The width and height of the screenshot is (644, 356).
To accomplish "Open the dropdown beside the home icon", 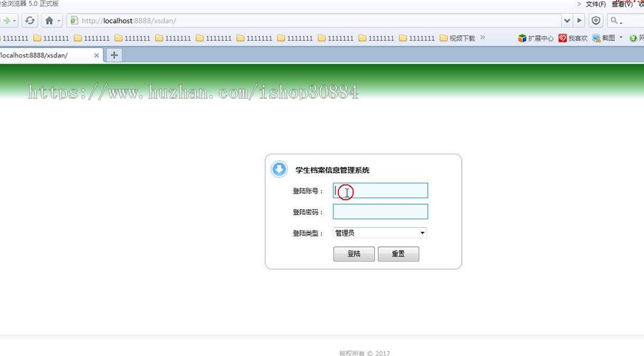I will point(59,21).
